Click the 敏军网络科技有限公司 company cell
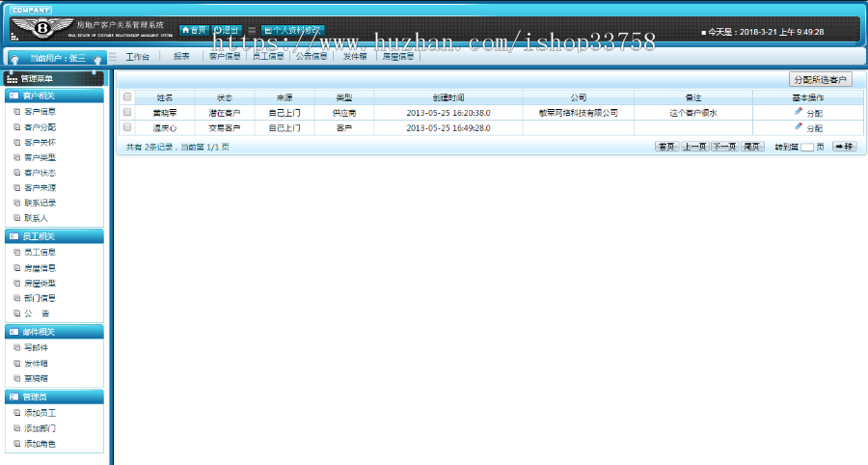Viewport: 868px width, 465px height. (x=579, y=113)
